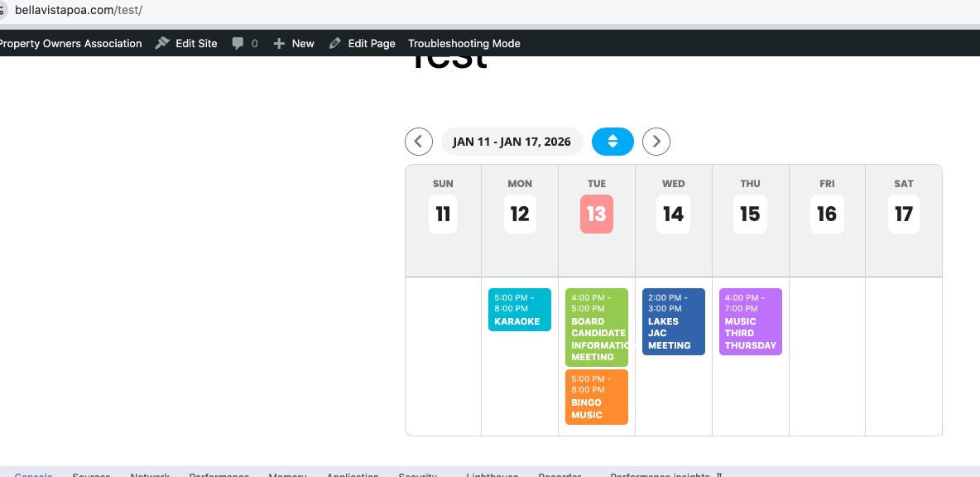Open the orange Bingo Music event
980x477 pixels.
pos(596,397)
